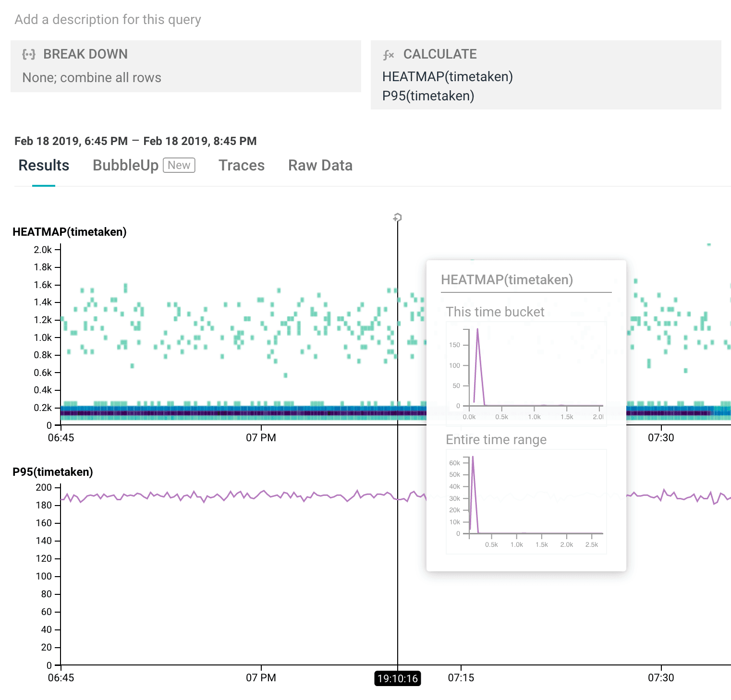
Task: Click the tooltip's HEATMAP(timetaken) header
Action: tap(507, 280)
